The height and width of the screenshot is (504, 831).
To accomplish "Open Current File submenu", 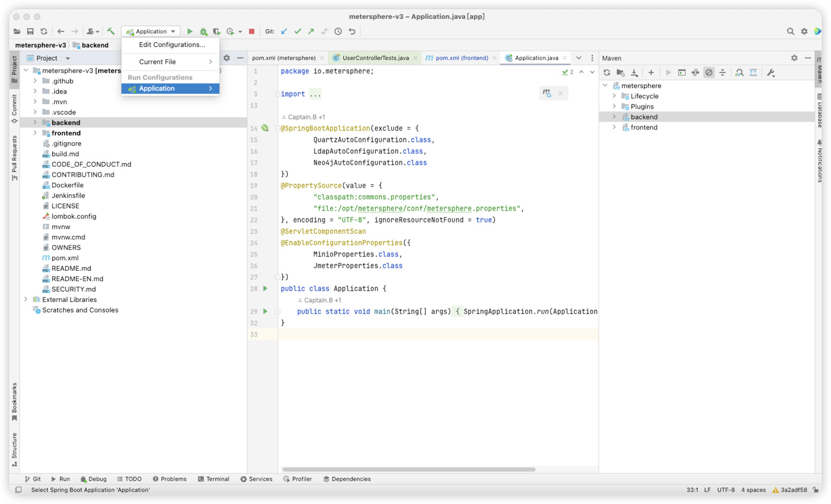I will coord(170,61).
